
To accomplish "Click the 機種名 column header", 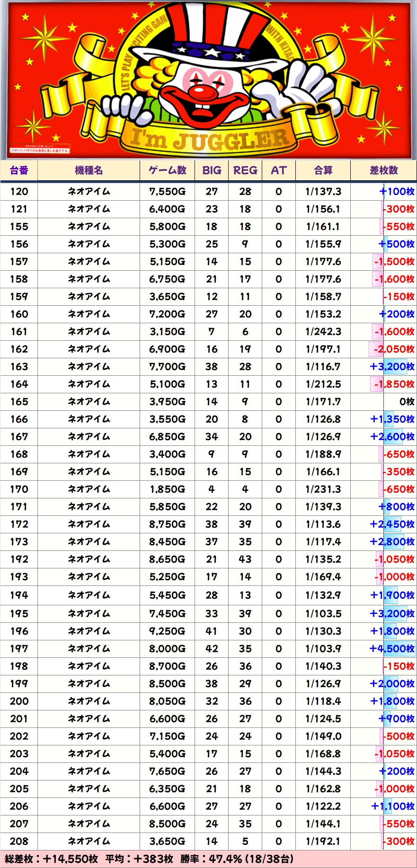I will pyautogui.click(x=89, y=170).
